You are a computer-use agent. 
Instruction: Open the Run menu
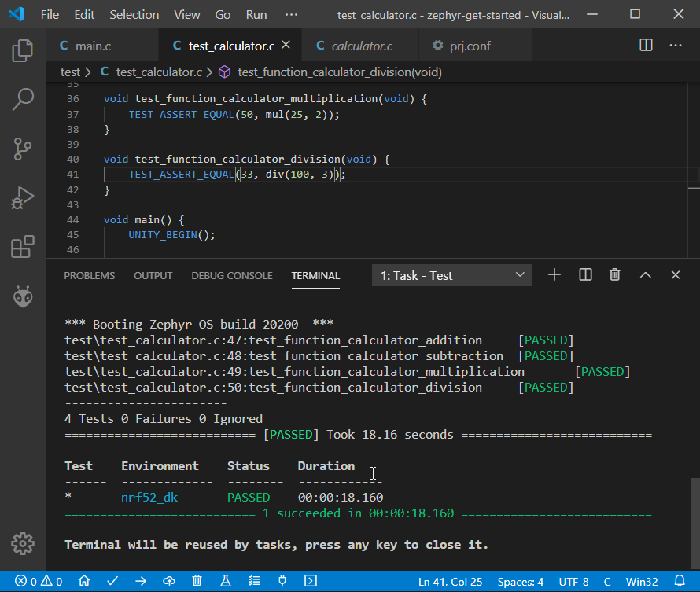click(x=256, y=15)
